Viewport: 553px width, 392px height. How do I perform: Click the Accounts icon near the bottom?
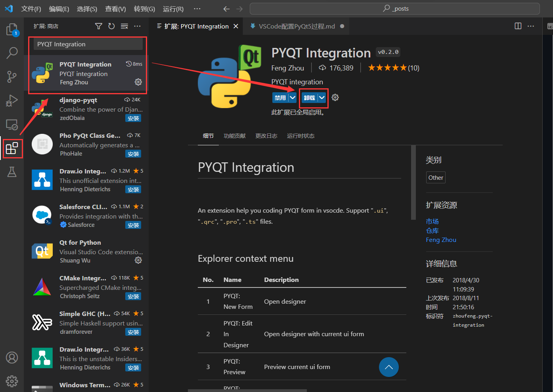tap(12, 358)
